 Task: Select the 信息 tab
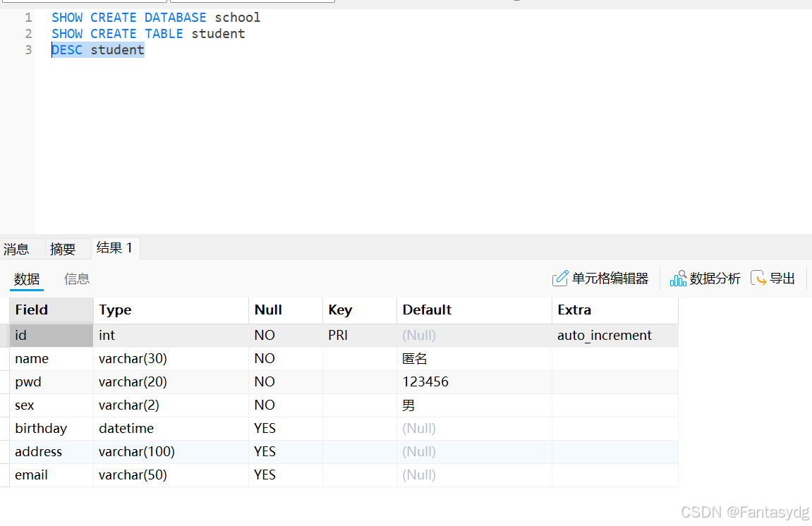click(76, 278)
